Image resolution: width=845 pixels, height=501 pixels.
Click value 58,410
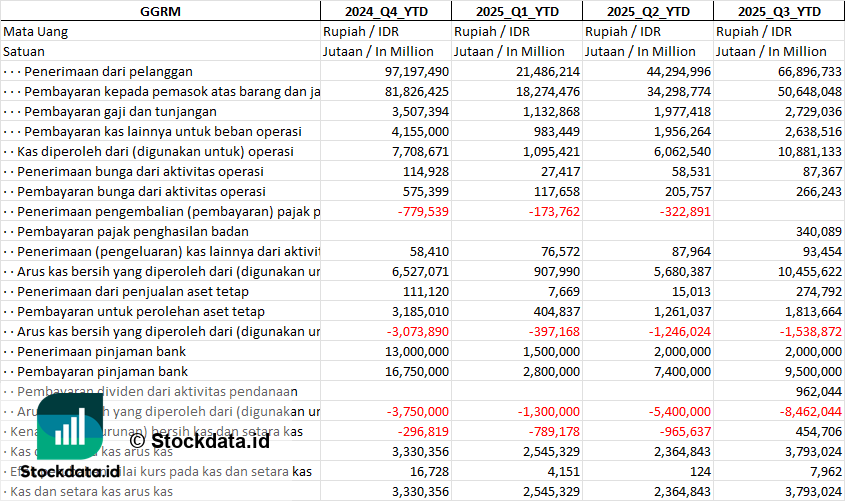tap(429, 251)
